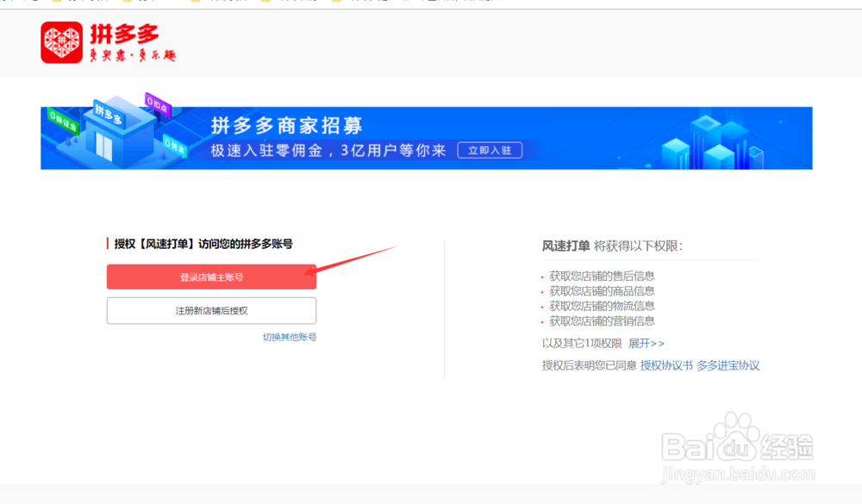
Task: Click 切换其他账号 link
Action: pos(290,337)
